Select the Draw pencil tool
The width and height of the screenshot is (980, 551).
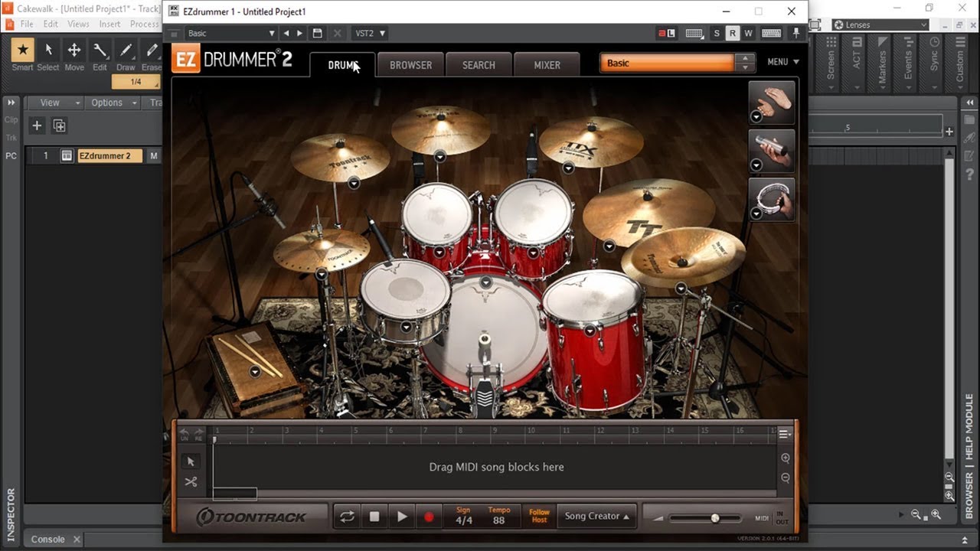coord(126,51)
